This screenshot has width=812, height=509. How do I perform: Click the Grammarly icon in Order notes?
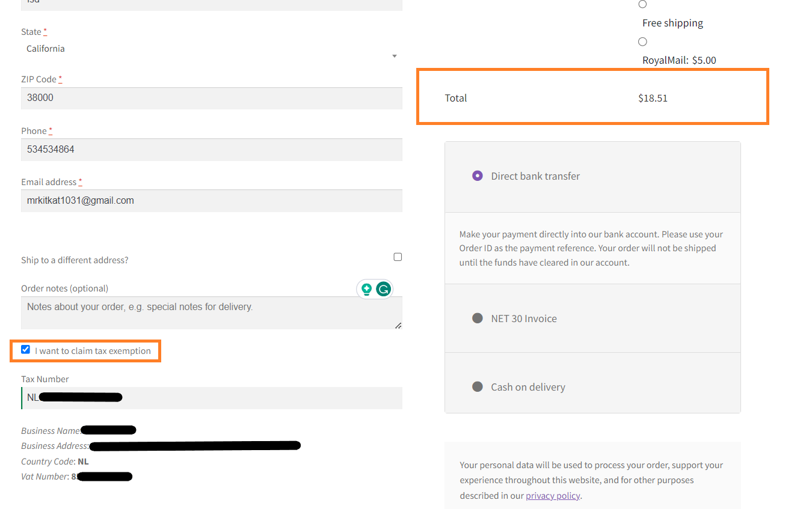384,290
